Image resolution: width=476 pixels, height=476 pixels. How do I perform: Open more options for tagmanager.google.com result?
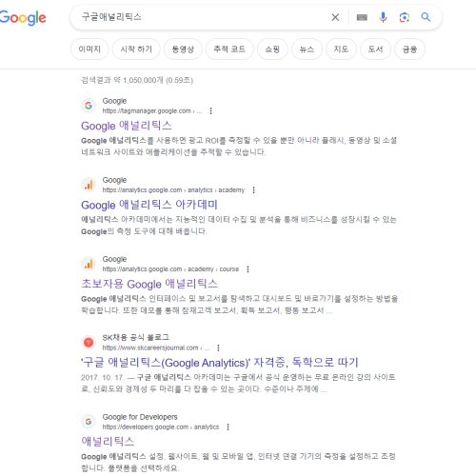tap(210, 110)
